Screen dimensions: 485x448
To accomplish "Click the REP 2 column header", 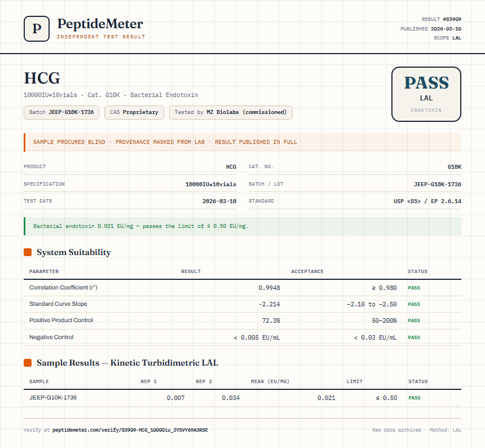I will [204, 381].
